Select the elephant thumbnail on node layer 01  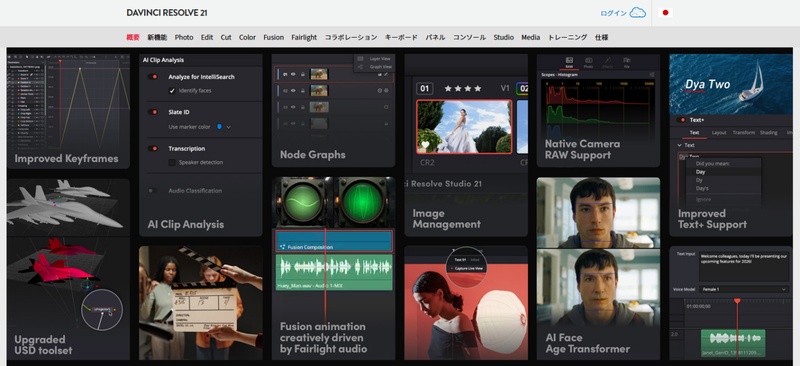[319, 75]
